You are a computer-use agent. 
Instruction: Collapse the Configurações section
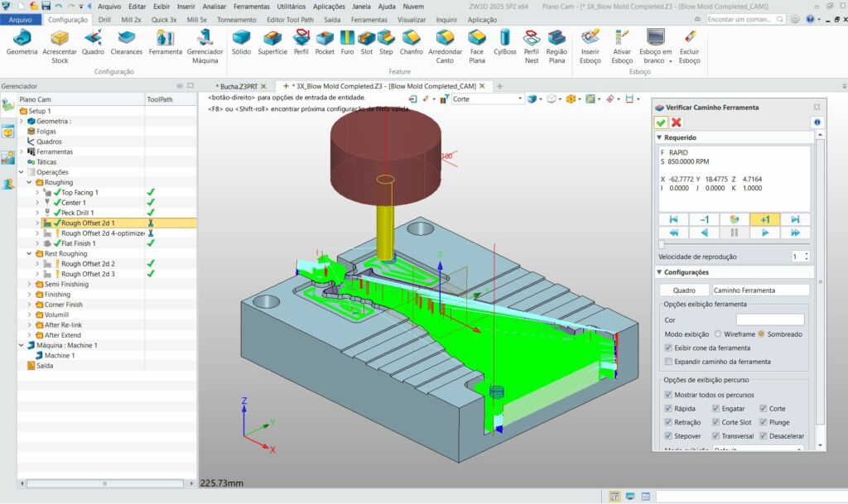point(659,272)
